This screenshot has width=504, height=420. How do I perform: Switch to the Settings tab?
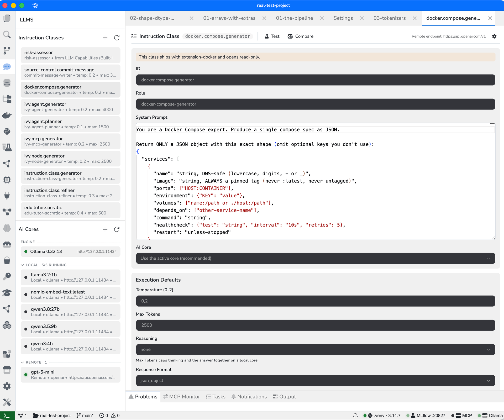pos(343,18)
